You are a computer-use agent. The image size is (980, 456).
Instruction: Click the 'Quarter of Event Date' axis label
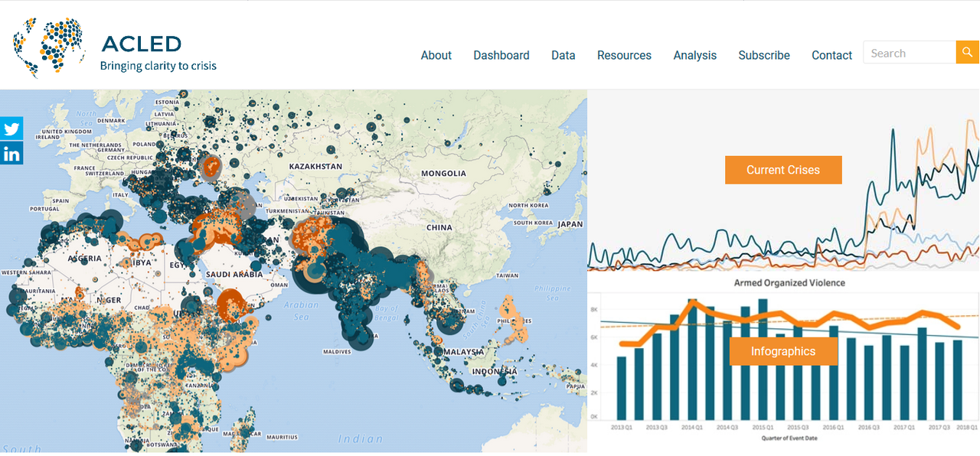point(788,438)
